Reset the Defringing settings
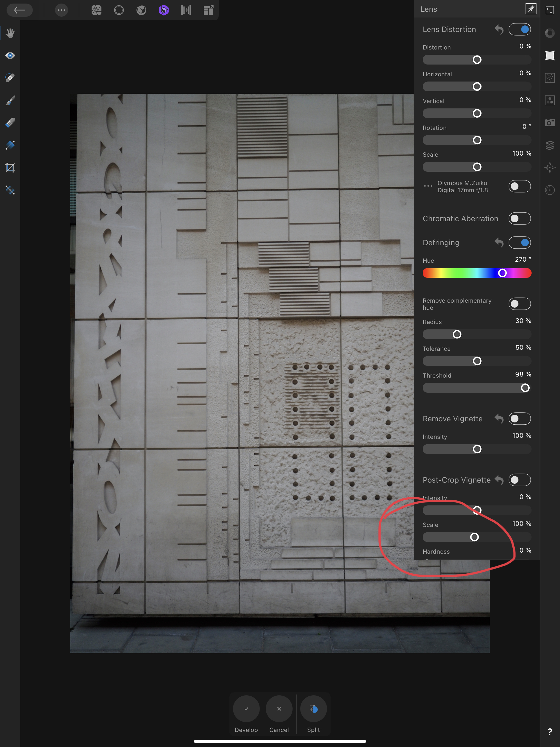This screenshot has width=560, height=747. [499, 243]
